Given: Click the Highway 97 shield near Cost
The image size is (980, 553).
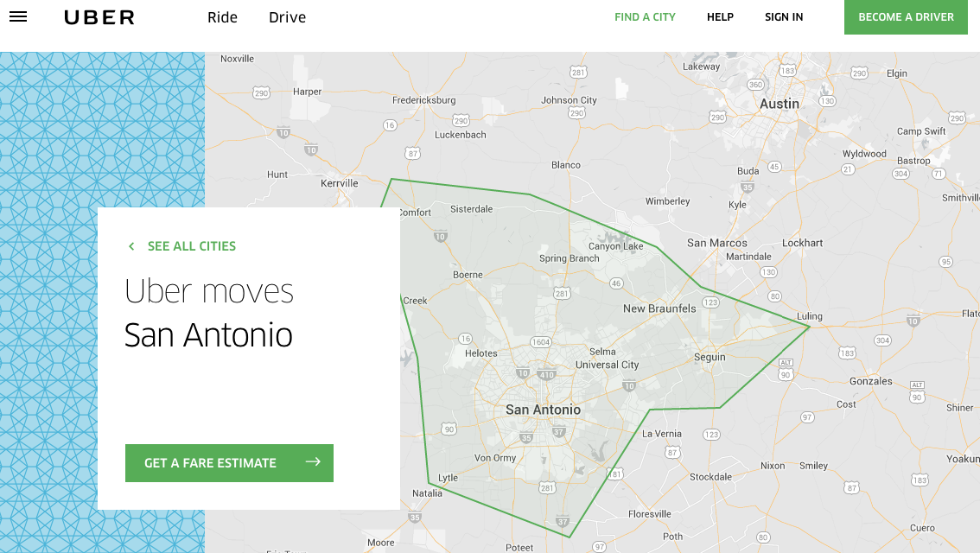Looking at the screenshot, I should tap(807, 417).
